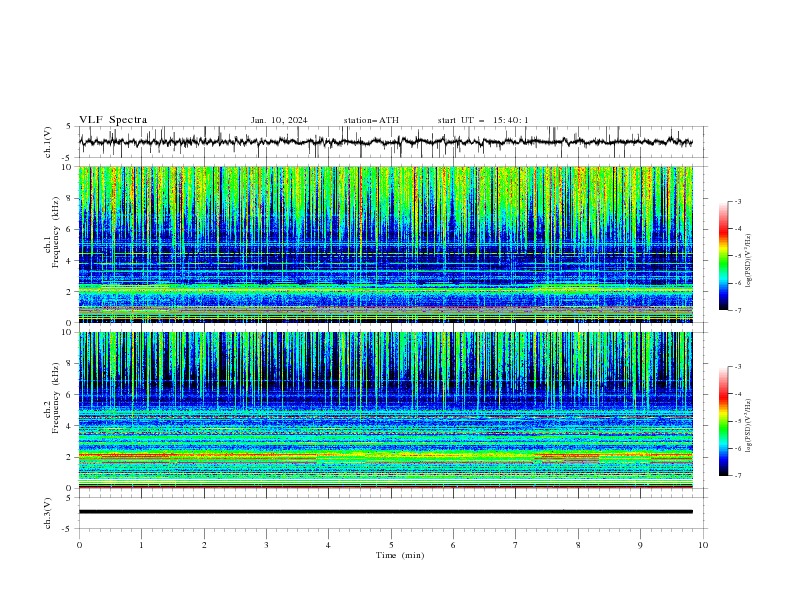Click the ch.1 spectrogram panel
The width and height of the screenshot is (792, 612).
pos(385,244)
